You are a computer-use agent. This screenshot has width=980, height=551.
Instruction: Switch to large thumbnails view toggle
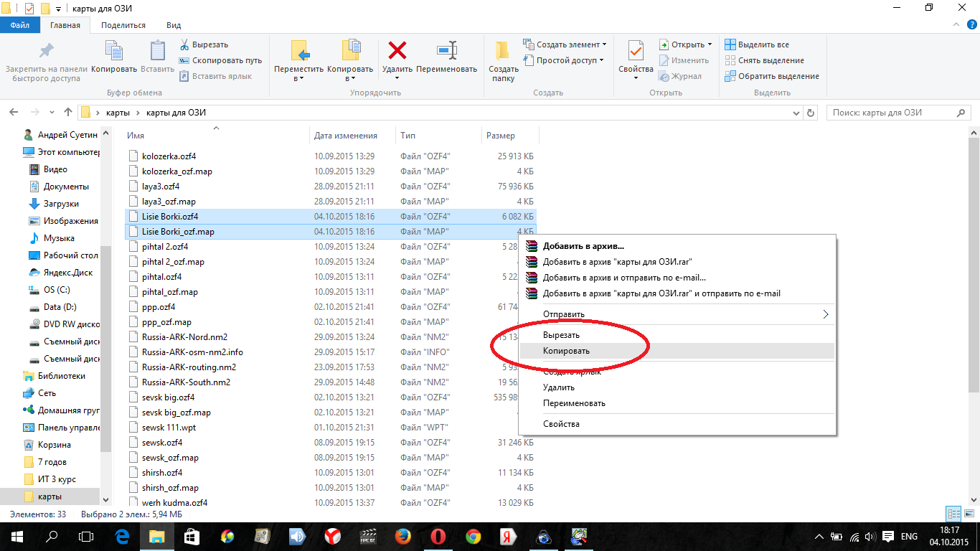coord(969,514)
